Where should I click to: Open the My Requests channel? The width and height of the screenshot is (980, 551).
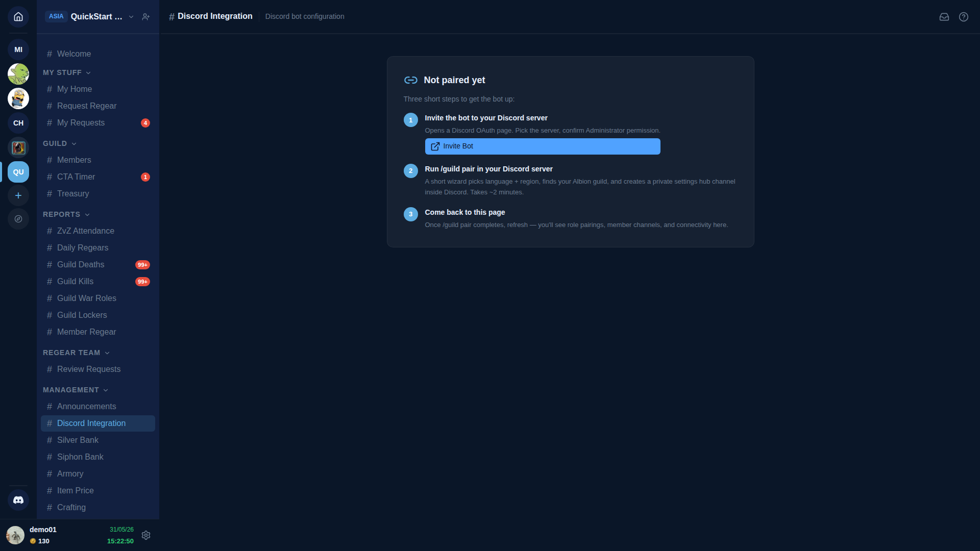98,122
